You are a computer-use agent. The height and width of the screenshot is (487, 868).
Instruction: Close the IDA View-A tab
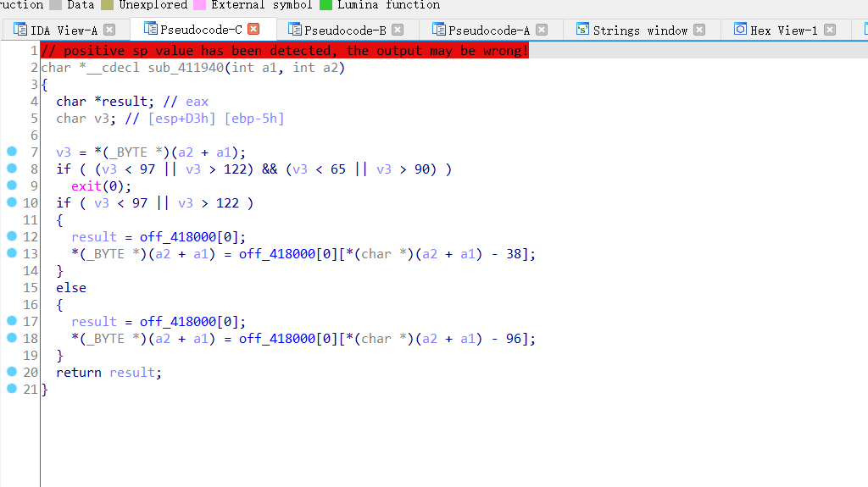tap(109, 30)
